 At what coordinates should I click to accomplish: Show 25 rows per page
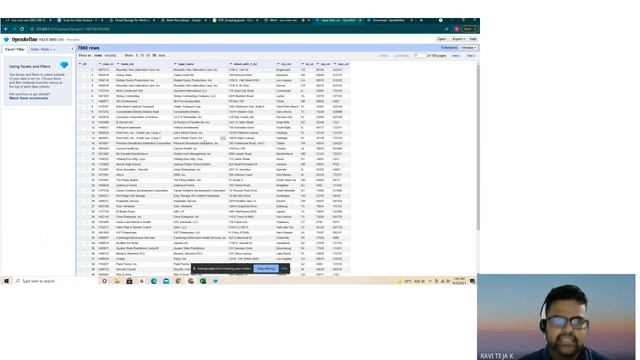coord(148,56)
